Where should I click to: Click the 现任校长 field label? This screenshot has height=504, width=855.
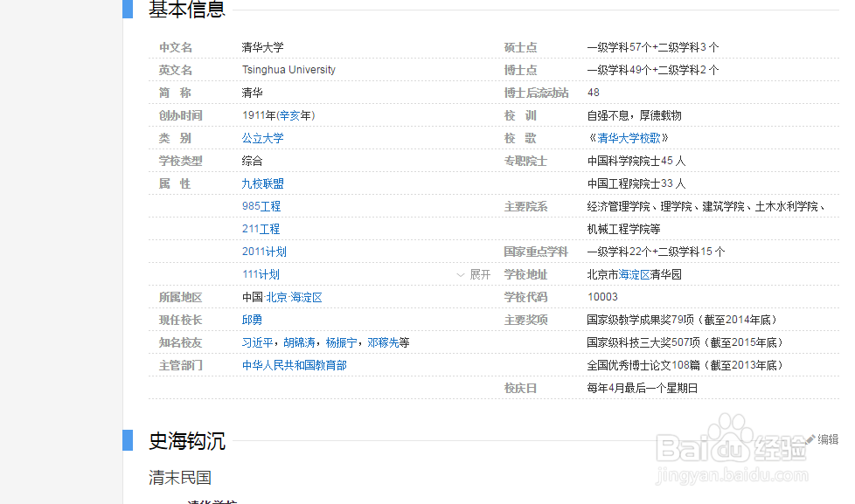tap(180, 320)
